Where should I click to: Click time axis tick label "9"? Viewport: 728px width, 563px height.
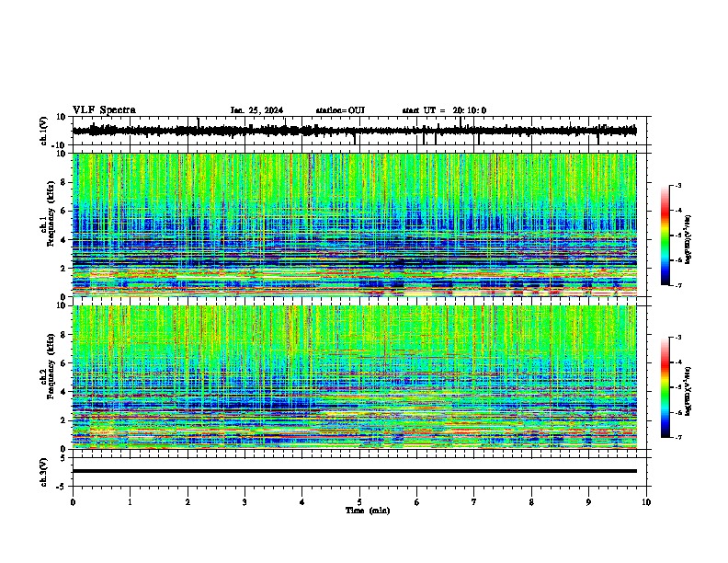pyautogui.click(x=588, y=502)
